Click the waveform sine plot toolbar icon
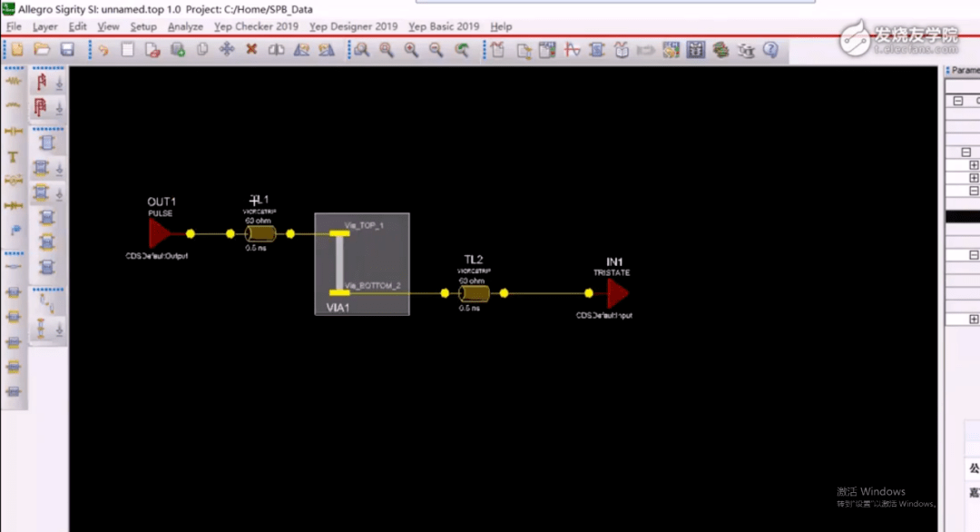Viewport: 980px width, 532px height. pos(572,49)
